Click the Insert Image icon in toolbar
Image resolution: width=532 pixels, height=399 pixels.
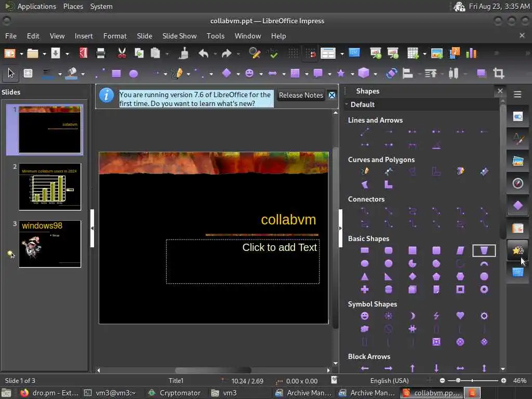tap(436, 54)
